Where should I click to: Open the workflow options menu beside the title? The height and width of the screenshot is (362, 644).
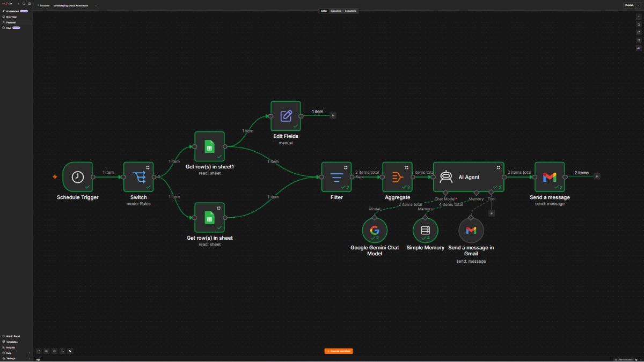96,5
